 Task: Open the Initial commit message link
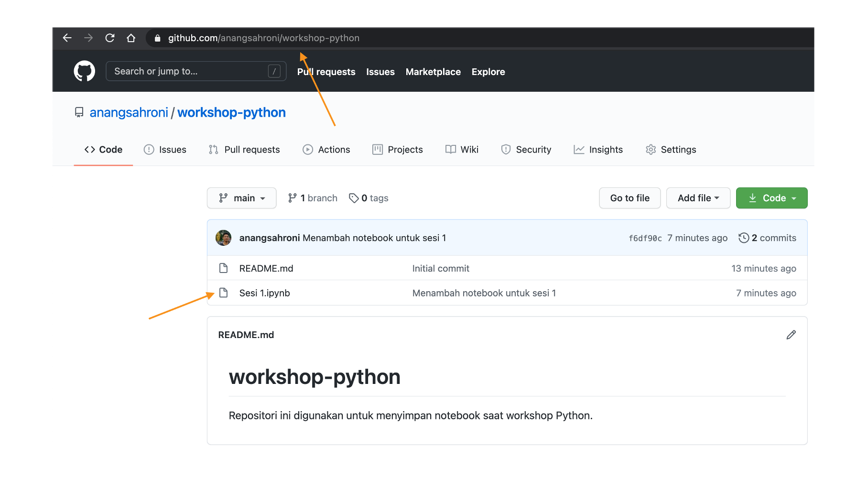pos(441,268)
